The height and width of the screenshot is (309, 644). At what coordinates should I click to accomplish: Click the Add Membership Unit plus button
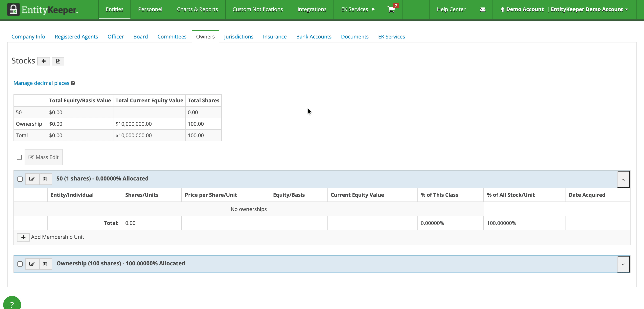[23, 237]
